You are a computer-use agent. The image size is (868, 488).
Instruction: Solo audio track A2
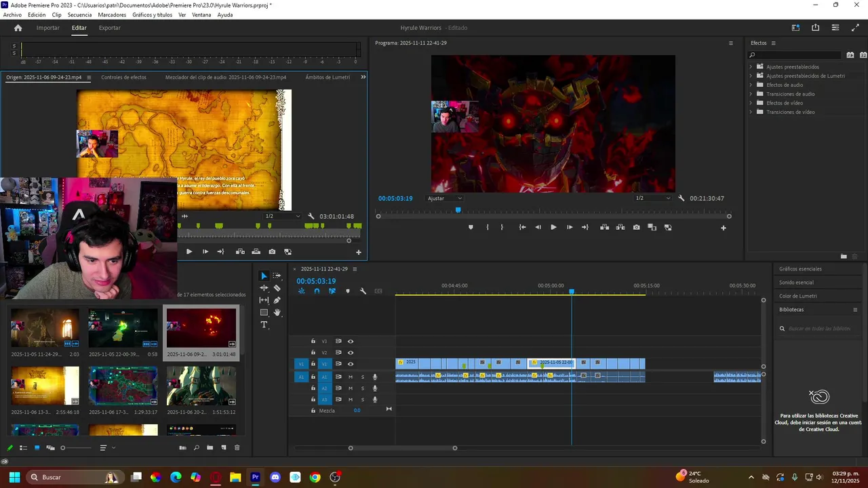[x=363, y=388]
